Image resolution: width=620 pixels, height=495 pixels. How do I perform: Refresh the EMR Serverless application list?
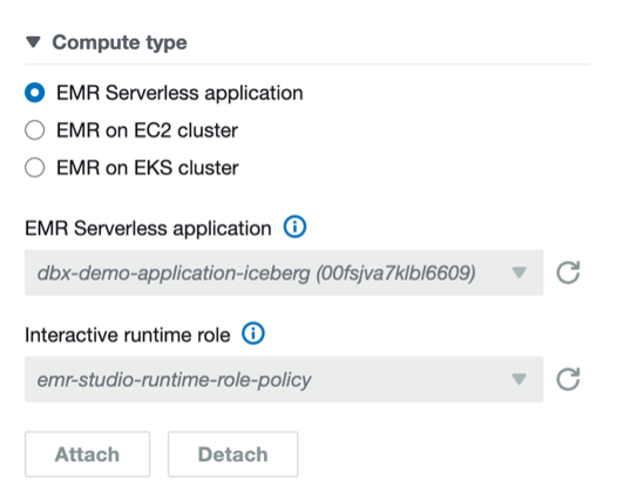568,273
